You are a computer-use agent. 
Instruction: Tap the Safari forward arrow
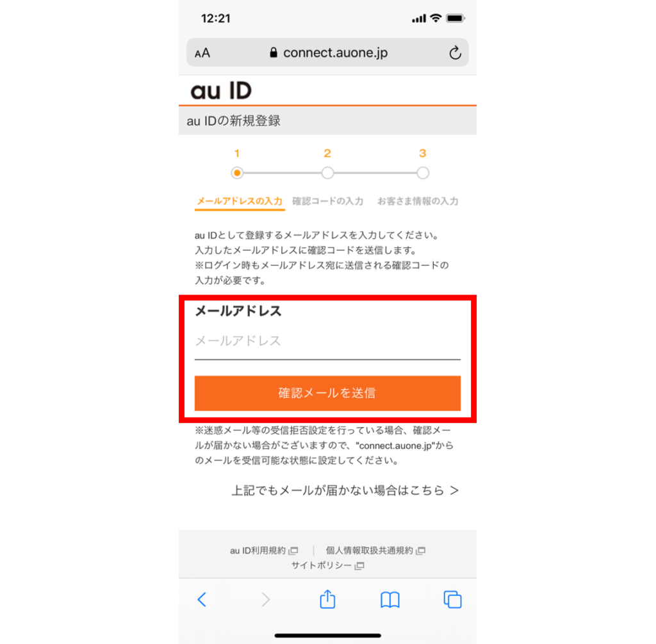pyautogui.click(x=265, y=599)
